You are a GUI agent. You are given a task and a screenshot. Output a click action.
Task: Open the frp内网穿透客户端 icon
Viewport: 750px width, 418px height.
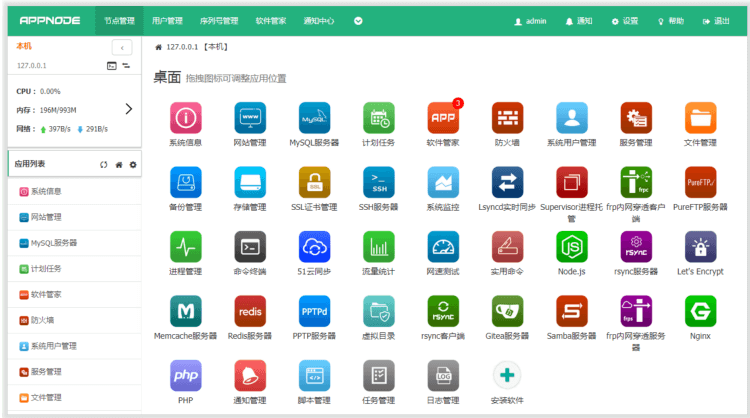coord(636,182)
